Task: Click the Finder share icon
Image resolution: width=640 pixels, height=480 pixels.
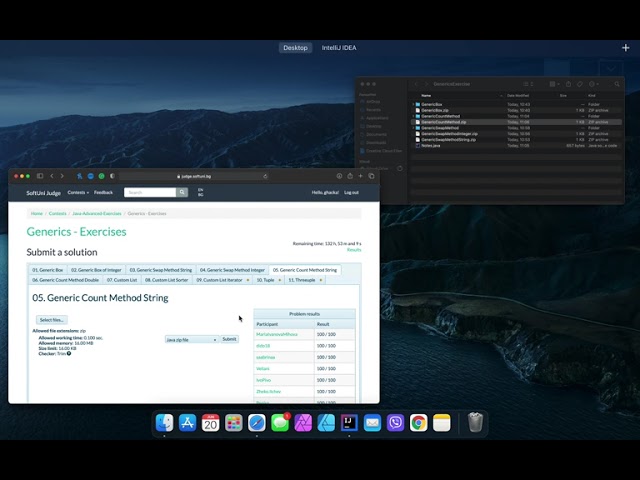Action: (x=568, y=84)
